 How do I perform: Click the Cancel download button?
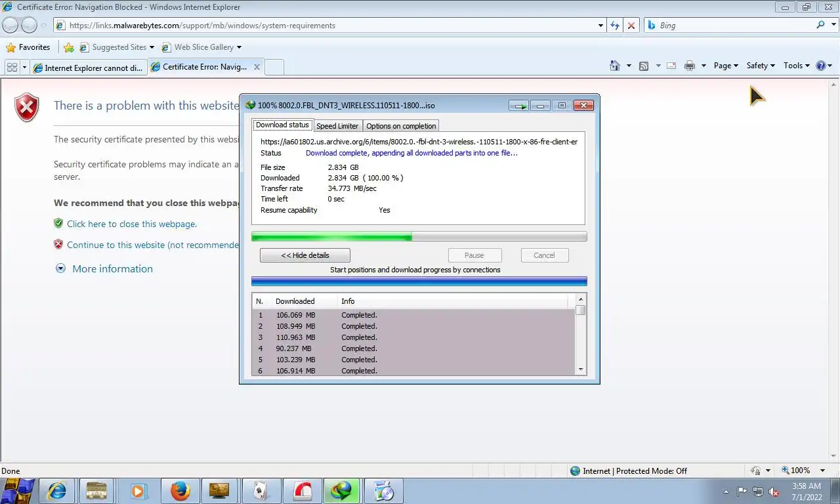click(x=544, y=255)
